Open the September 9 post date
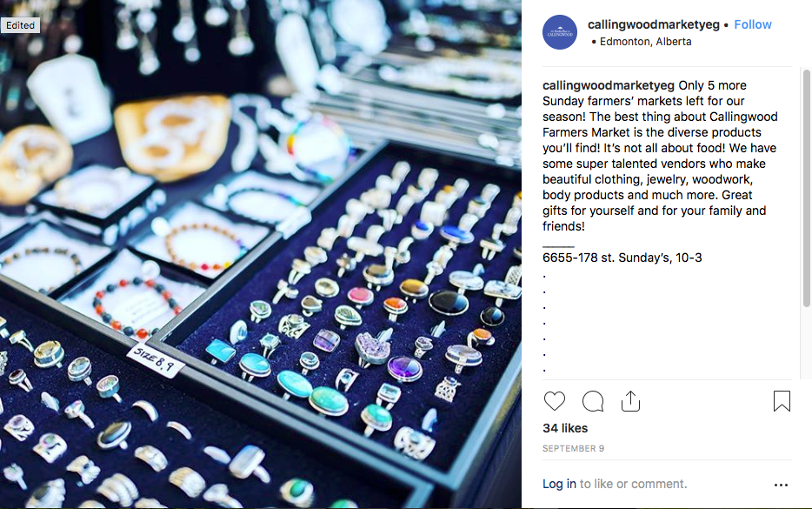Viewport: 812px width, 509px height. pos(573,448)
